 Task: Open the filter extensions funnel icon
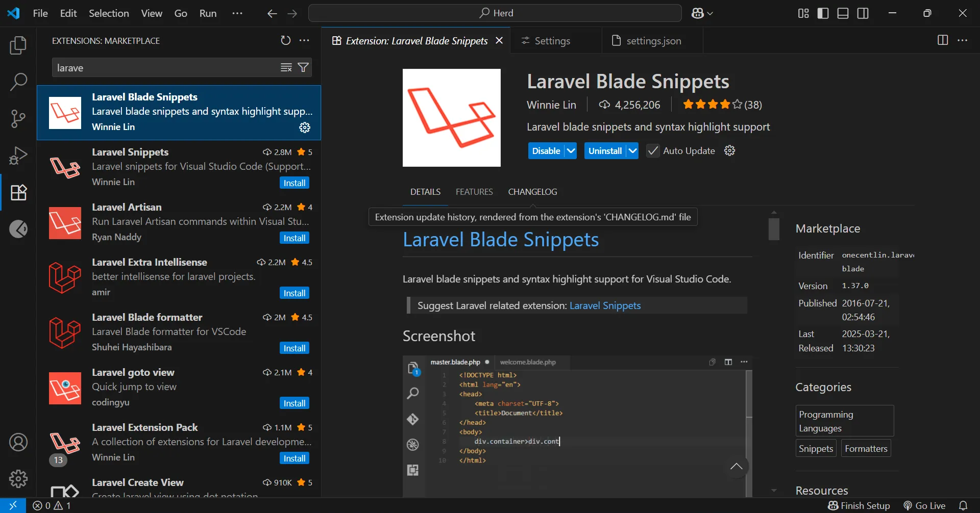(x=303, y=67)
